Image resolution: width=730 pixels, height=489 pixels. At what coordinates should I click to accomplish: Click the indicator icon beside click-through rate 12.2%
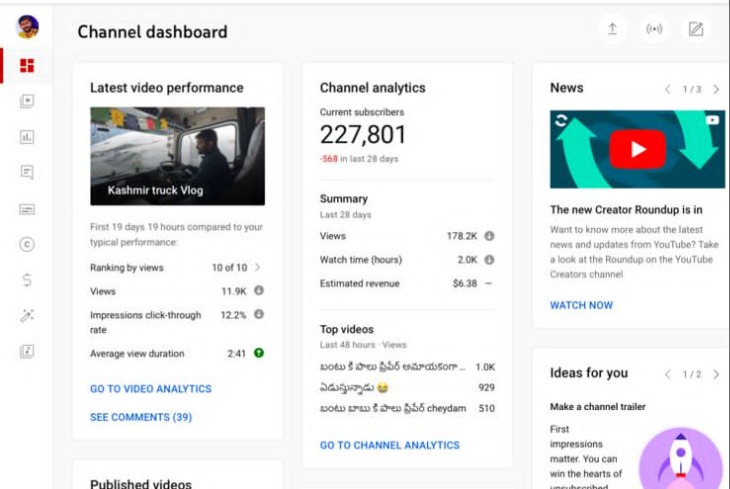(x=259, y=314)
